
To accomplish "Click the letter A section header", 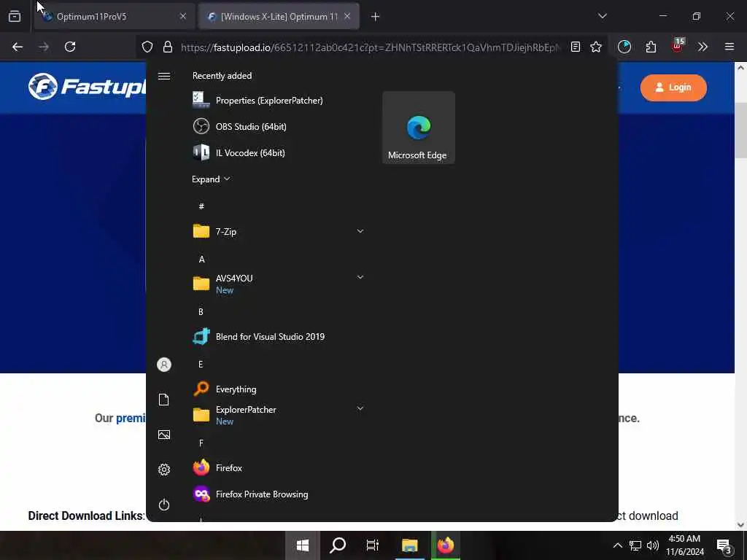I will pos(201,260).
